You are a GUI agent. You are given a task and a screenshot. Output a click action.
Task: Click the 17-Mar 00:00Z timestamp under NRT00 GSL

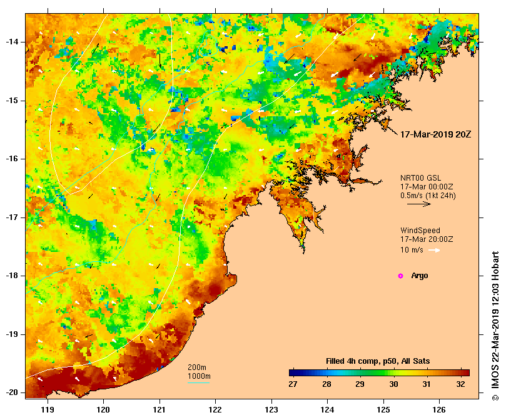coord(427,187)
